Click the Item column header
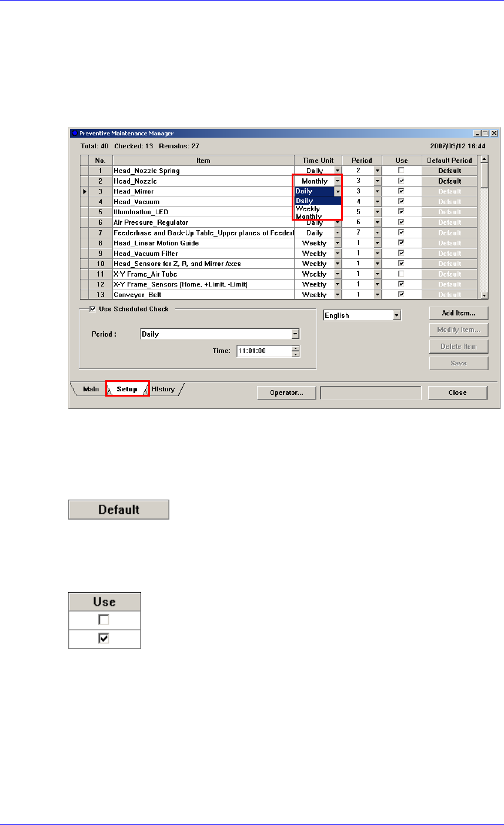 point(203,161)
